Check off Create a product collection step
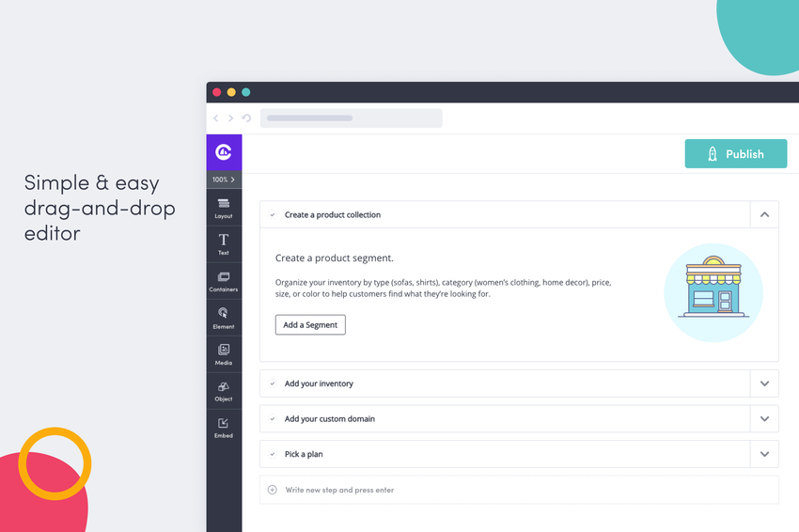 click(273, 214)
